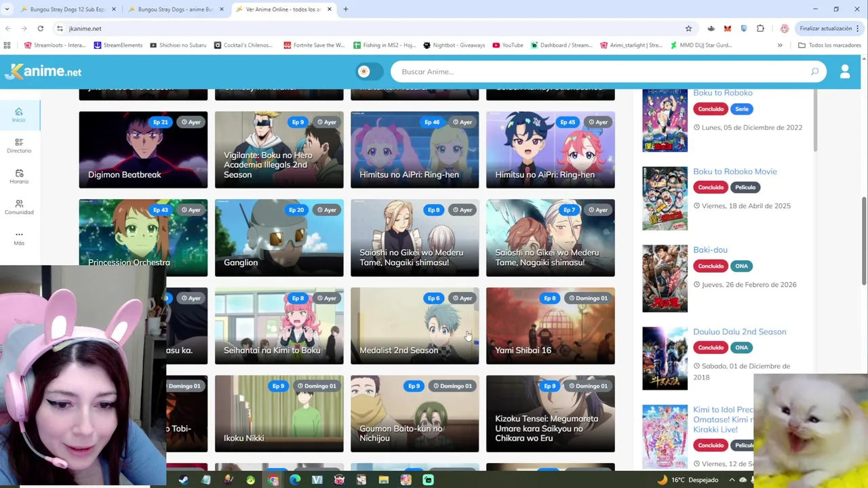Viewport: 868px width, 488px height.
Task: Click the search magnifier icon
Action: pos(814,71)
